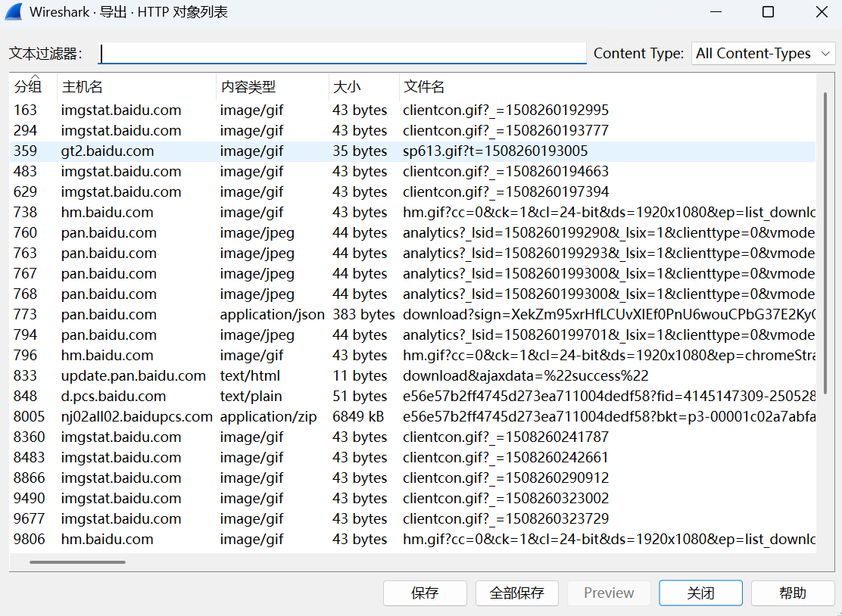
Task: Click the vertical scrollbar thumb
Action: [x=825, y=242]
